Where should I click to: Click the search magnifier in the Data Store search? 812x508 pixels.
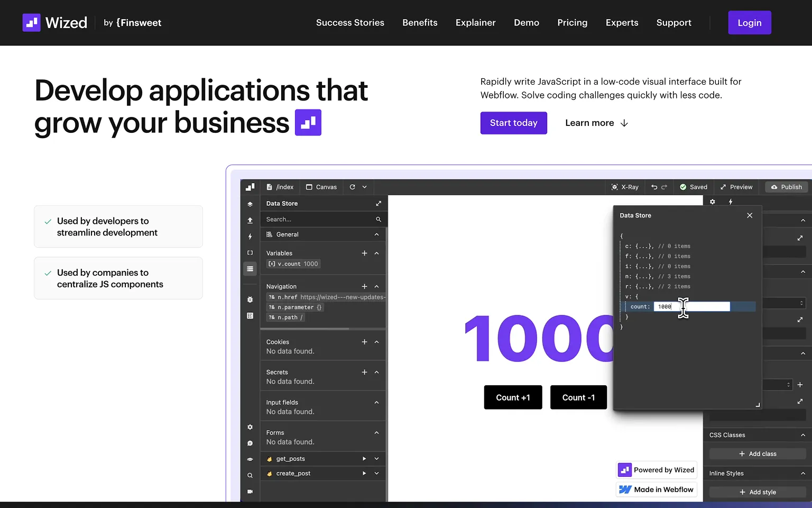coord(379,219)
